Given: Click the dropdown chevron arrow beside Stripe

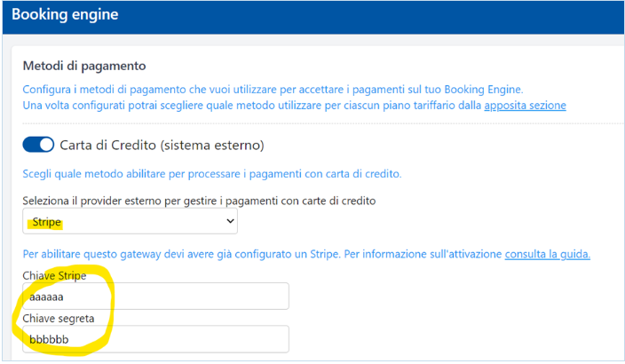Looking at the screenshot, I should pyautogui.click(x=231, y=220).
